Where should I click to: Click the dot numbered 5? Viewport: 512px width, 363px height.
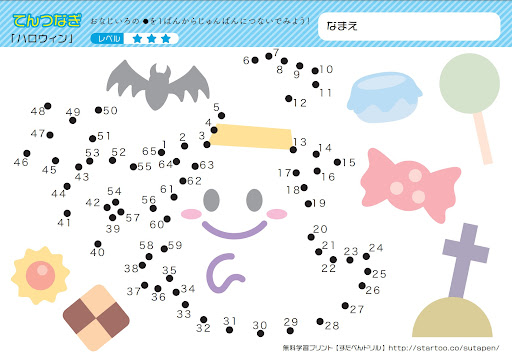point(222,116)
